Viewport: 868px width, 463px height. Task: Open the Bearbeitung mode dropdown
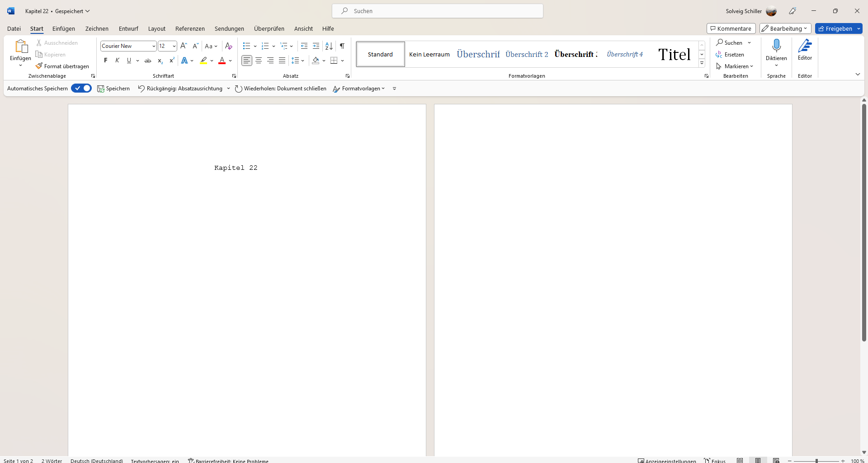(x=785, y=28)
